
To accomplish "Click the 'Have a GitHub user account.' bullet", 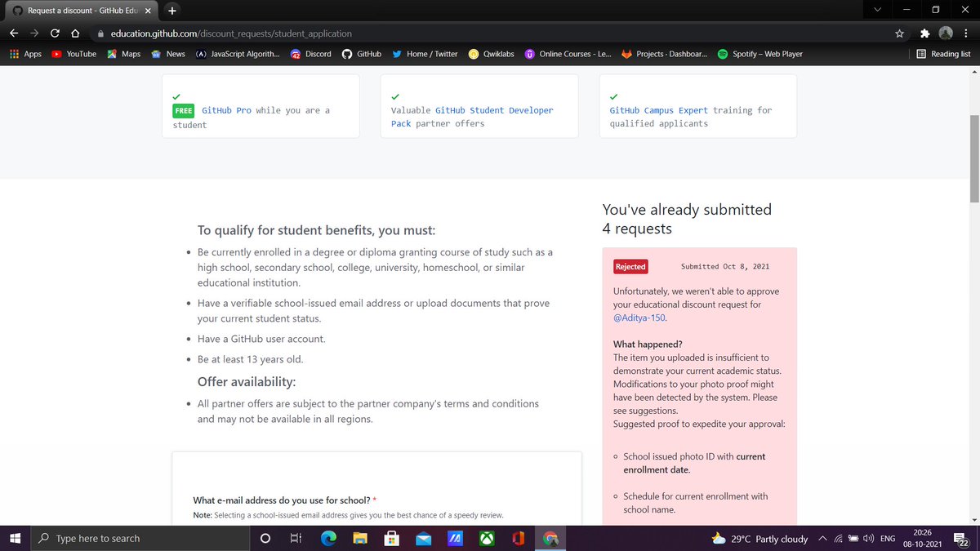I will 262,339.
